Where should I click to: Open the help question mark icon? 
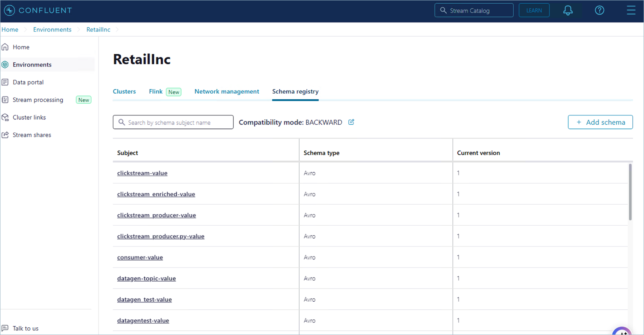click(x=599, y=10)
